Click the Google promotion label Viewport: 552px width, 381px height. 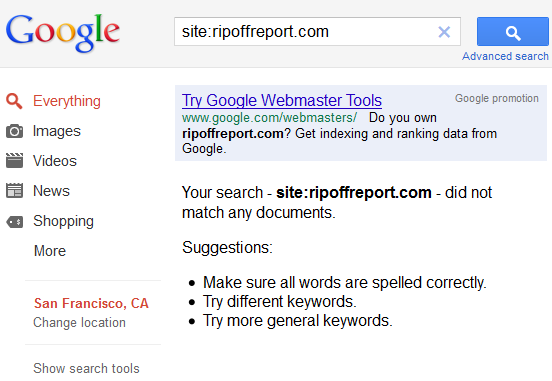coord(497,98)
